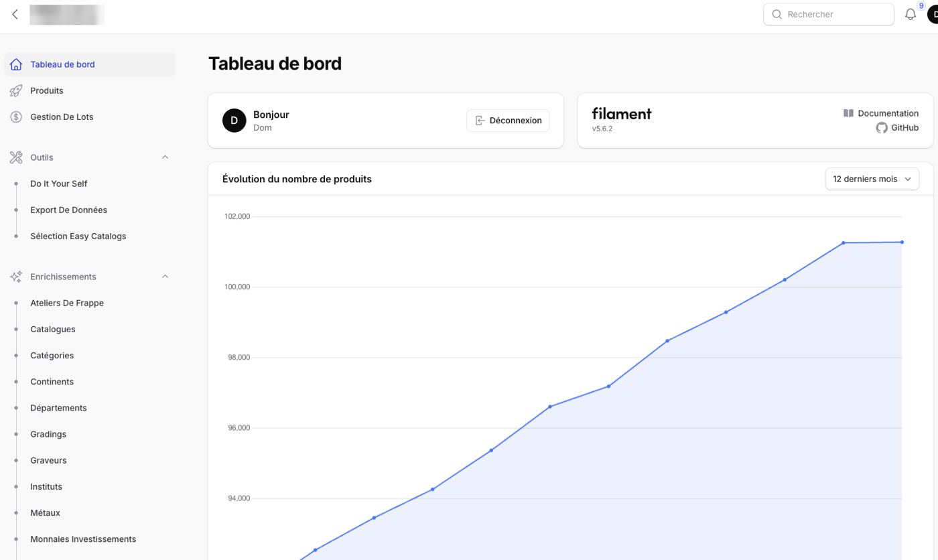Click the Évolution du nombre de produits title

[297, 179]
